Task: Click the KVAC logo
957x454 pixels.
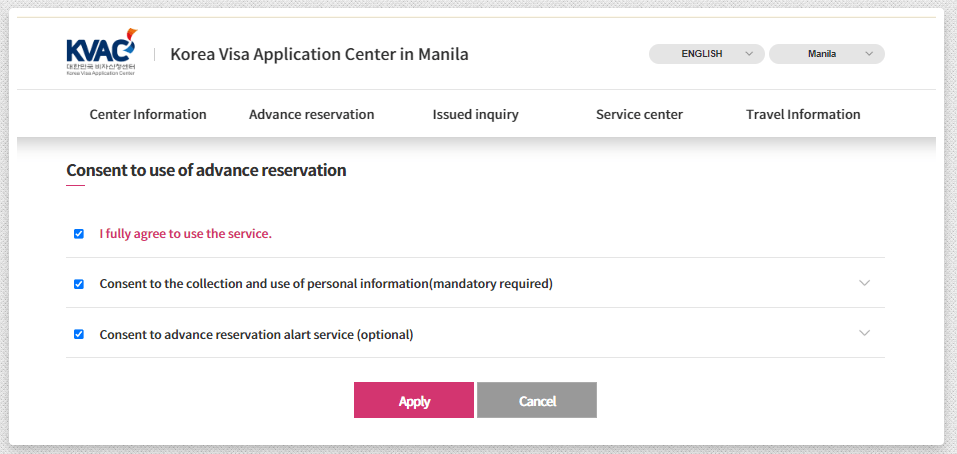Action: click(101, 53)
